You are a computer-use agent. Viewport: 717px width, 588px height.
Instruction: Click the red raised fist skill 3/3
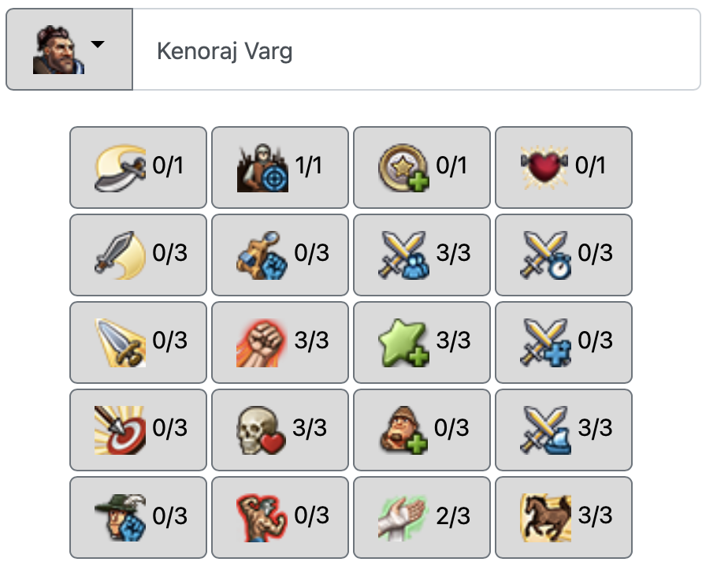(x=280, y=341)
